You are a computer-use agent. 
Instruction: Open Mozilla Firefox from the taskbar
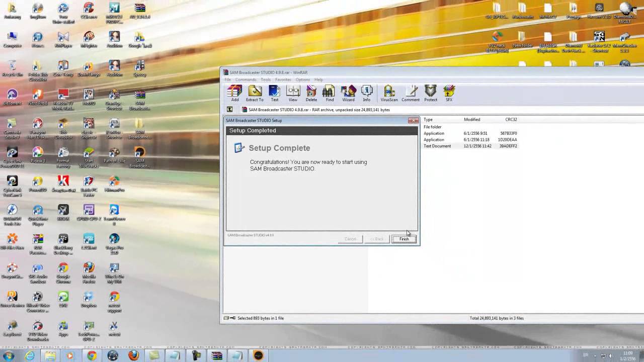click(133, 355)
